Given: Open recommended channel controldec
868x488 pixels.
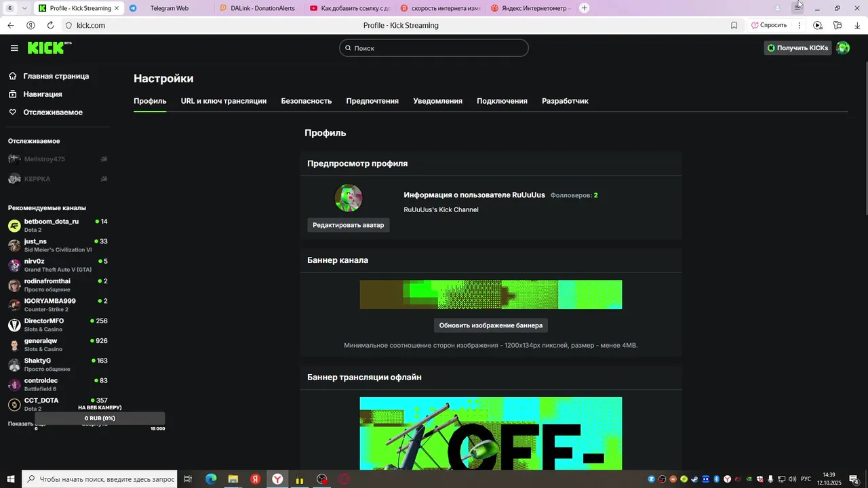Looking at the screenshot, I should [58, 384].
